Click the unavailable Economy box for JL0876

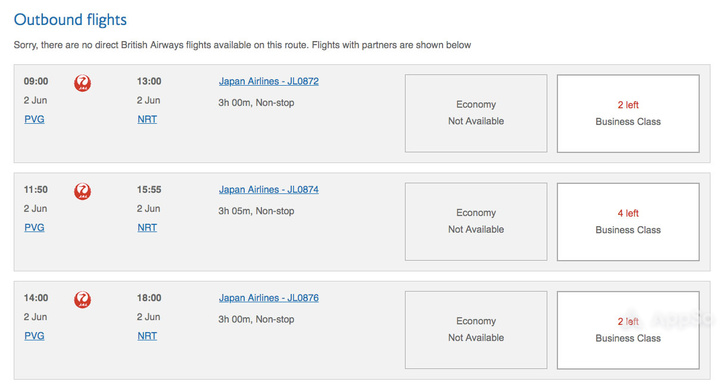[476, 330]
